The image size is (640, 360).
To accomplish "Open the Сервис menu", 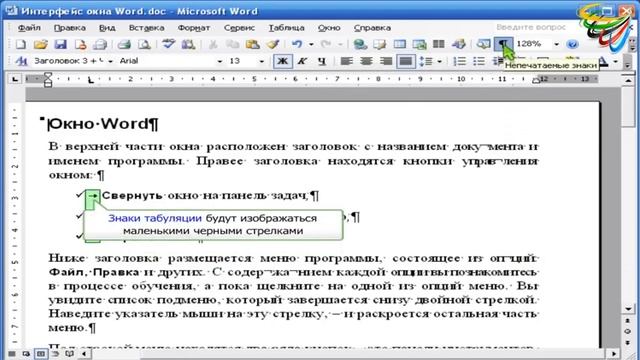I will pos(239,28).
